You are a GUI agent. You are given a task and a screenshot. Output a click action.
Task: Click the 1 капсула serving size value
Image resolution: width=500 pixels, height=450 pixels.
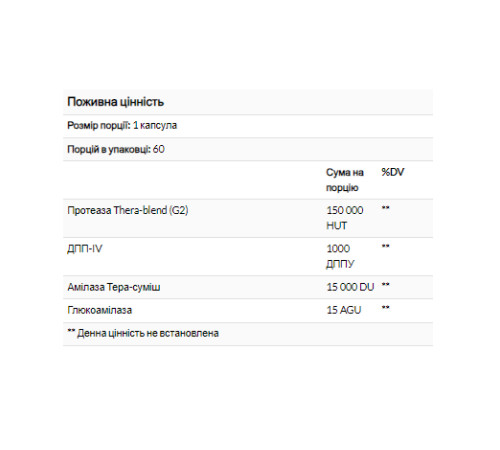click(x=155, y=126)
